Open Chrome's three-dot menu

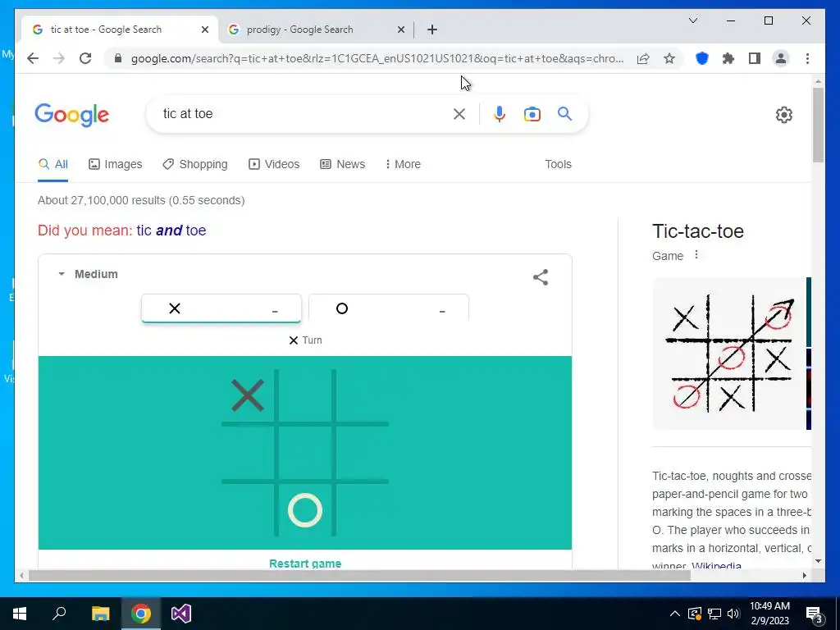(x=807, y=58)
